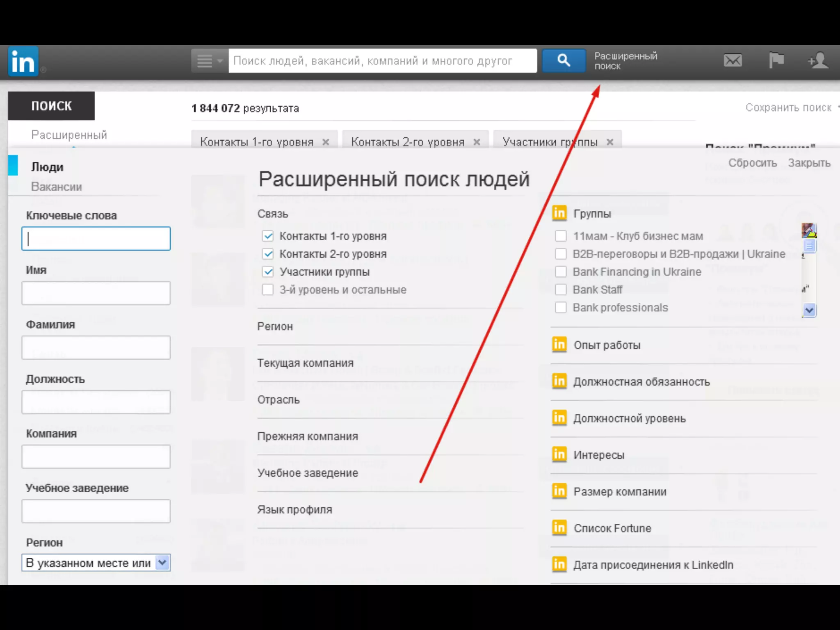Screen dimensions: 840x630
Task: Enable 3-й уровень и остальные checkbox
Action: (268, 290)
